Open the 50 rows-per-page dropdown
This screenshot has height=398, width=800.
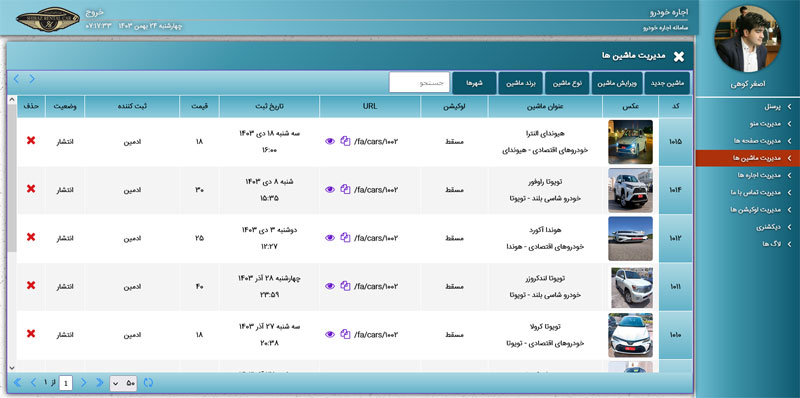pyautogui.click(x=124, y=383)
